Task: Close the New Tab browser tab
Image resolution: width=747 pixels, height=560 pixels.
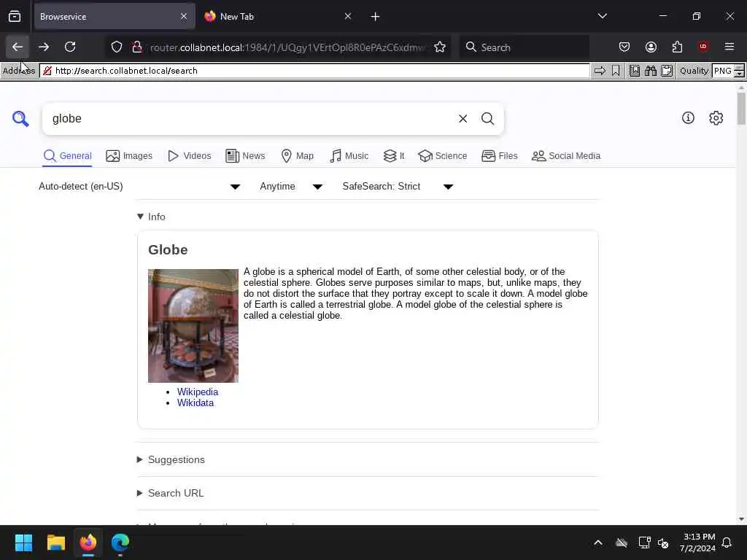Action: click(348, 16)
